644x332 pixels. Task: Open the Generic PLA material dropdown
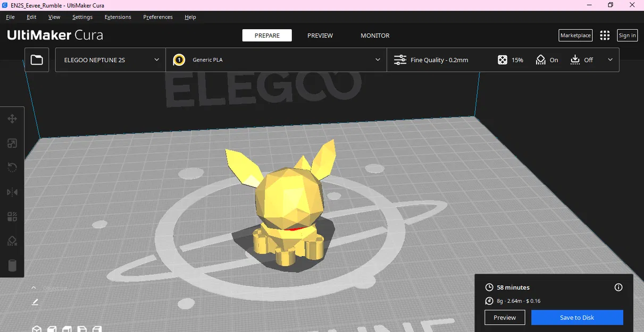(x=277, y=59)
